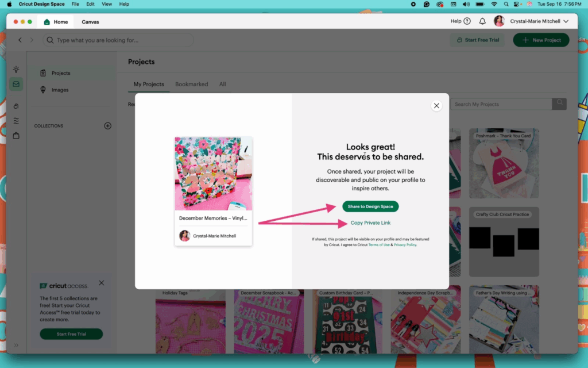The width and height of the screenshot is (588, 368).
Task: Dismiss the Cricut Access promo card
Action: (x=101, y=283)
